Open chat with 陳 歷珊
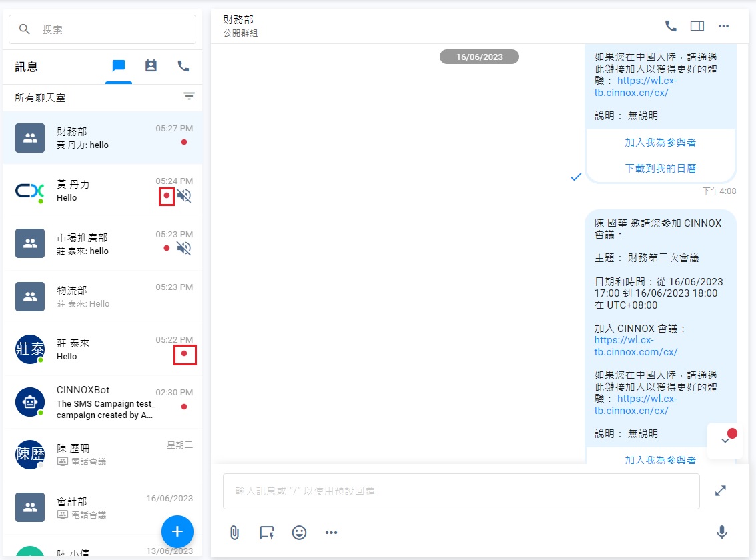 [x=102, y=455]
